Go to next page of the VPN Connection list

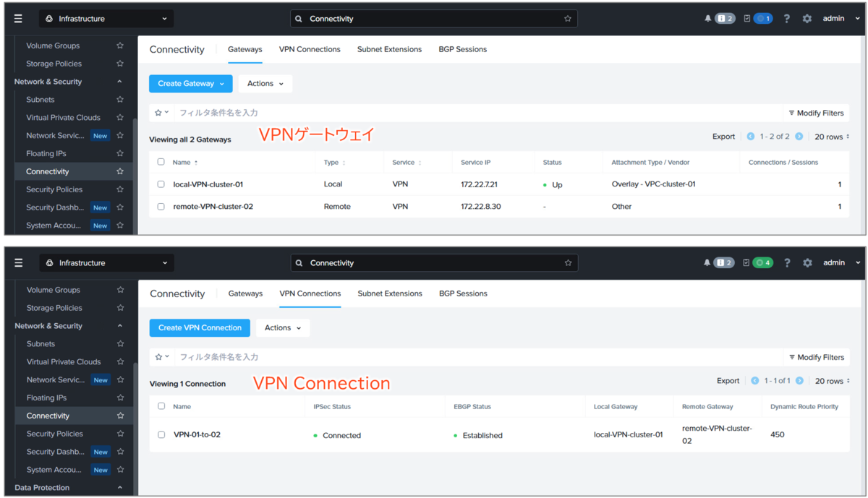point(799,381)
